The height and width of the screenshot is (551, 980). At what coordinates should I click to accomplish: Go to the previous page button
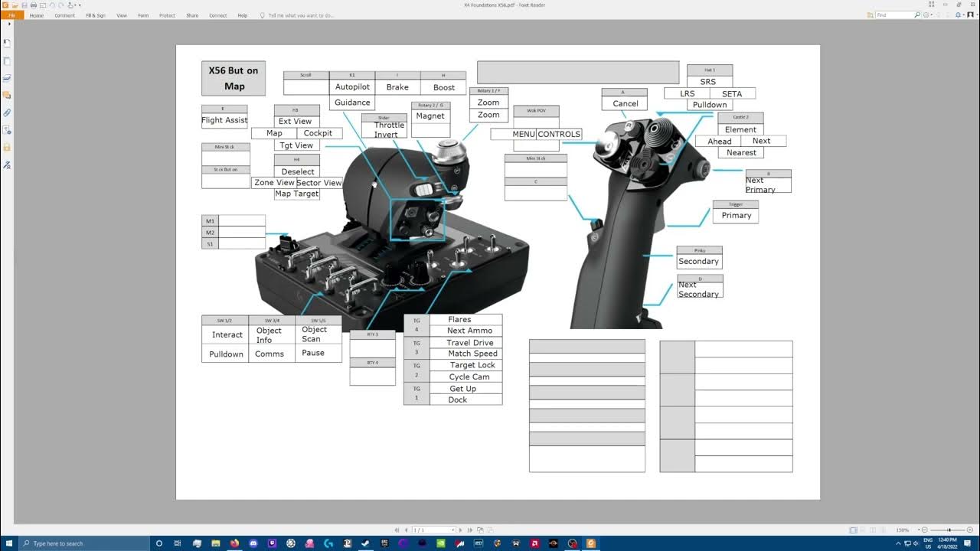406,530
